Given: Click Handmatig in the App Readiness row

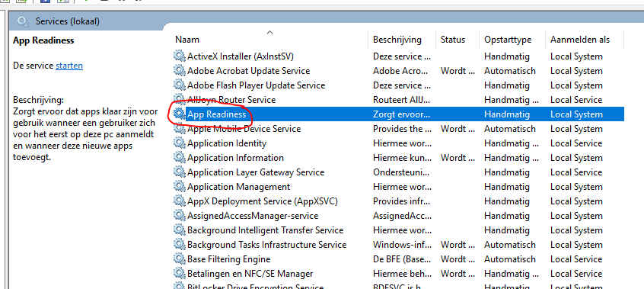Looking at the screenshot, I should click(507, 114).
